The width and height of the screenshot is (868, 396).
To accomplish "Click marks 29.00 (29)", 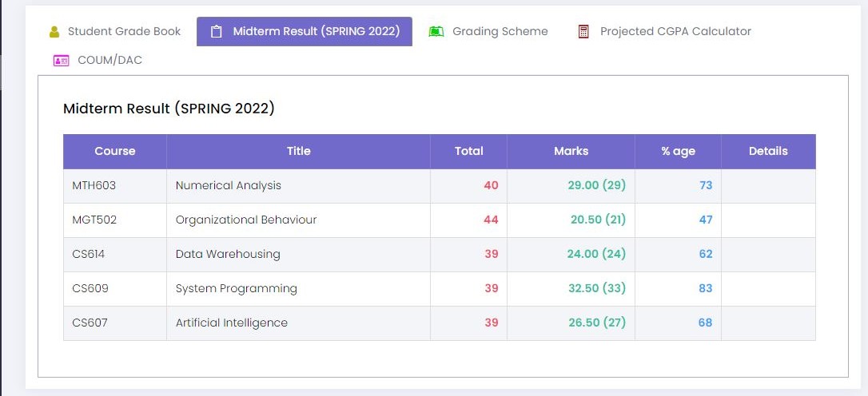I will pyautogui.click(x=597, y=186).
